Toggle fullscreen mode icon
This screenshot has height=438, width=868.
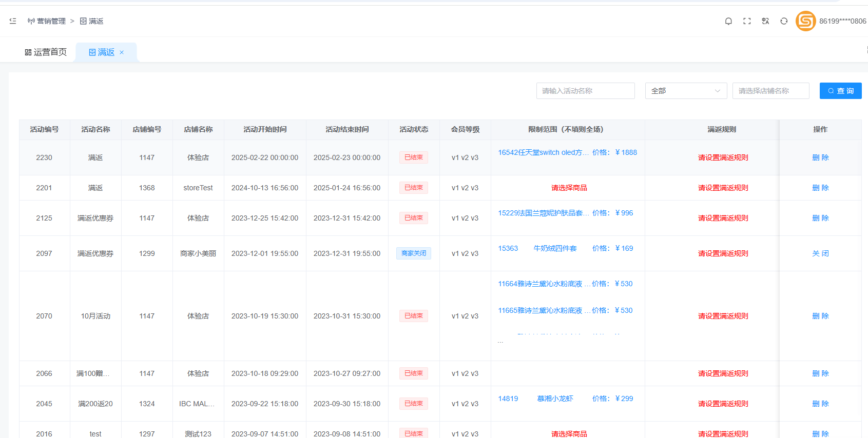(747, 21)
